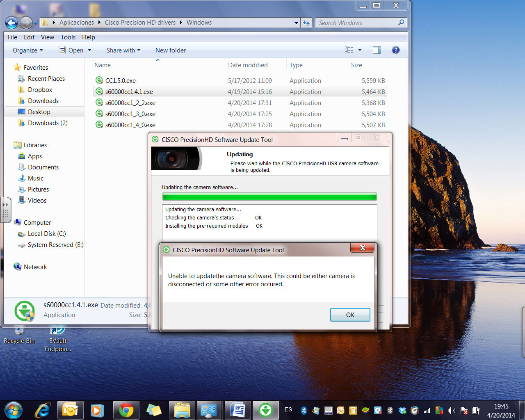Select s60000cc1.4.1.exe file
The width and height of the screenshot is (525, 420).
pos(240,91)
